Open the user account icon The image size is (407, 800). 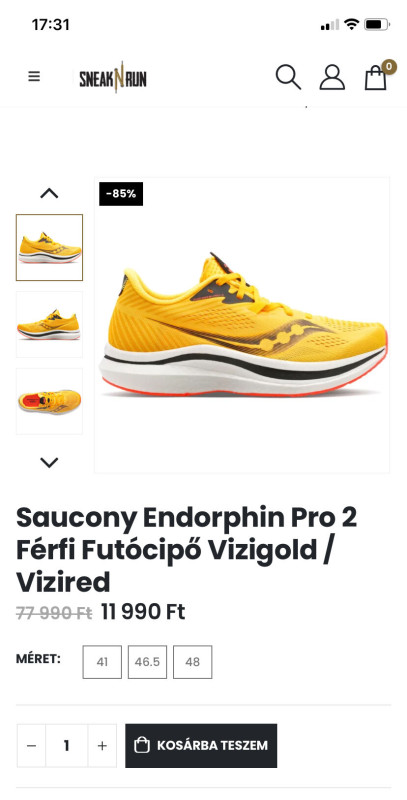pyautogui.click(x=332, y=77)
